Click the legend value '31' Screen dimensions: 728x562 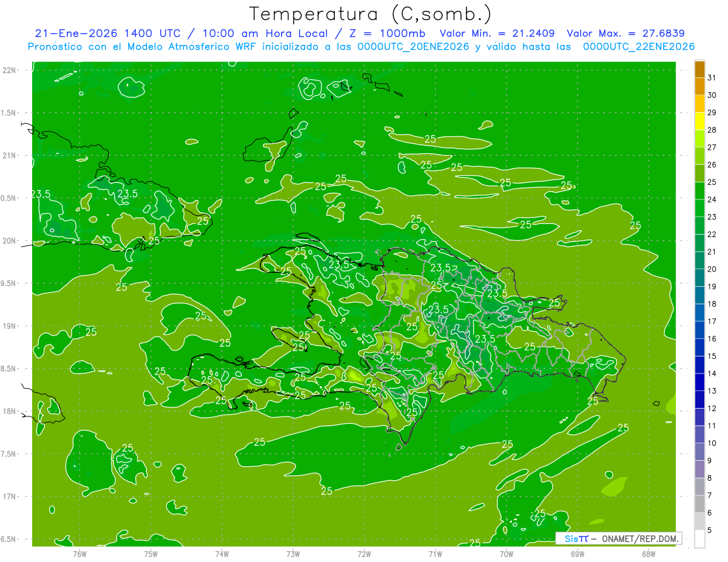pos(712,78)
